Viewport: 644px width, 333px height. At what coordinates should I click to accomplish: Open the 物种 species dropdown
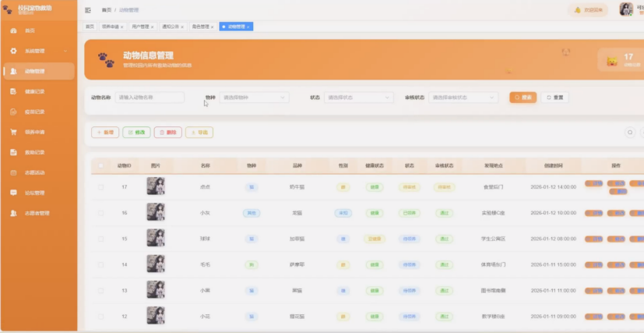(x=254, y=97)
